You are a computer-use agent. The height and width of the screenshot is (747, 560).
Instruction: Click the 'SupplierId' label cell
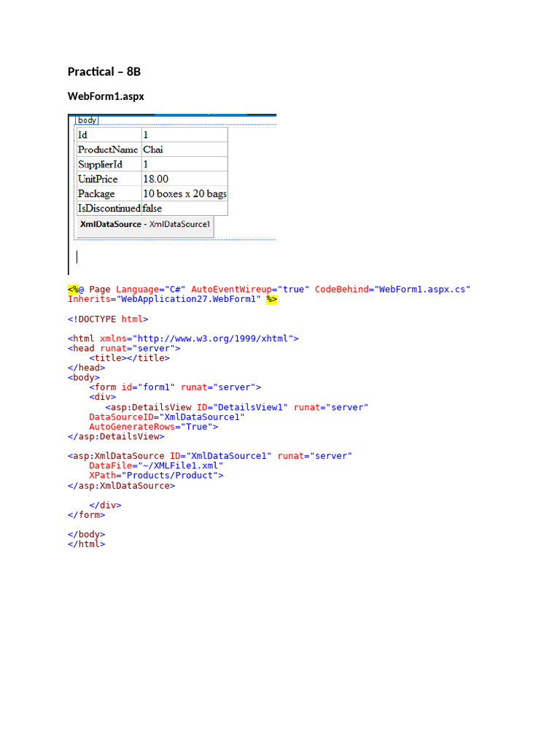(109, 164)
